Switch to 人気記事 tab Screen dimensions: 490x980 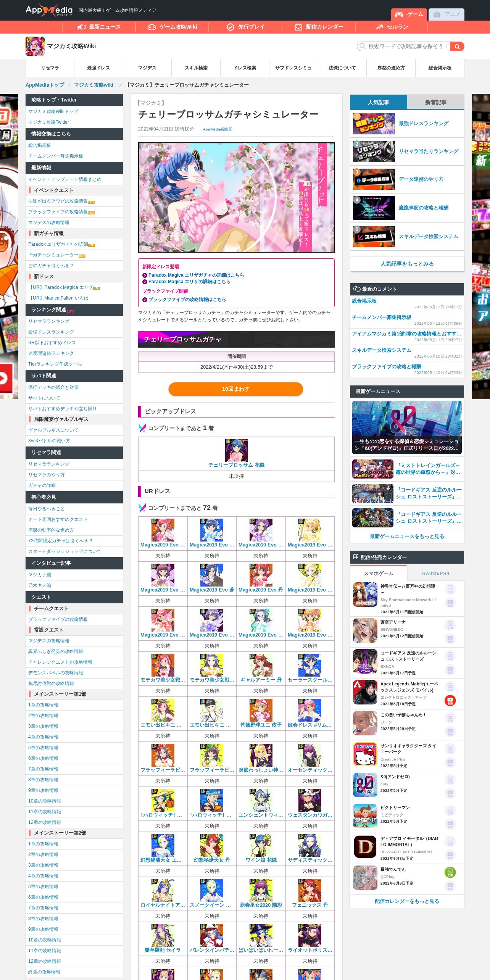pos(379,102)
